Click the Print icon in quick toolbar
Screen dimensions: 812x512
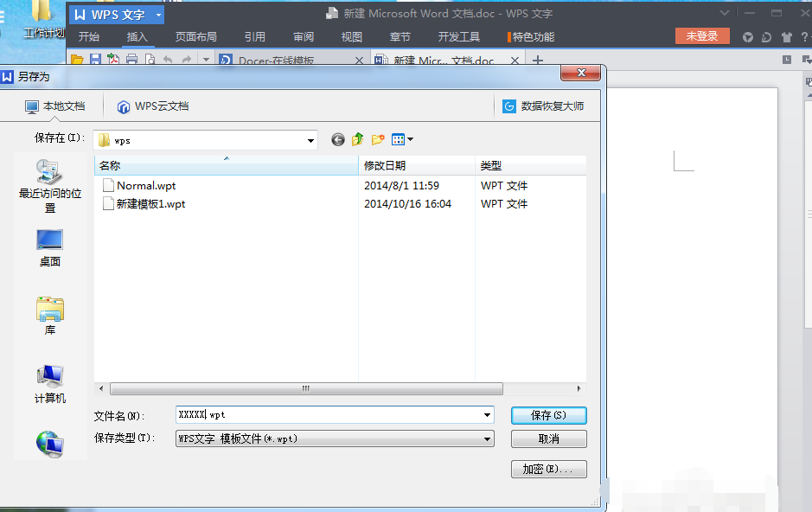click(131, 59)
